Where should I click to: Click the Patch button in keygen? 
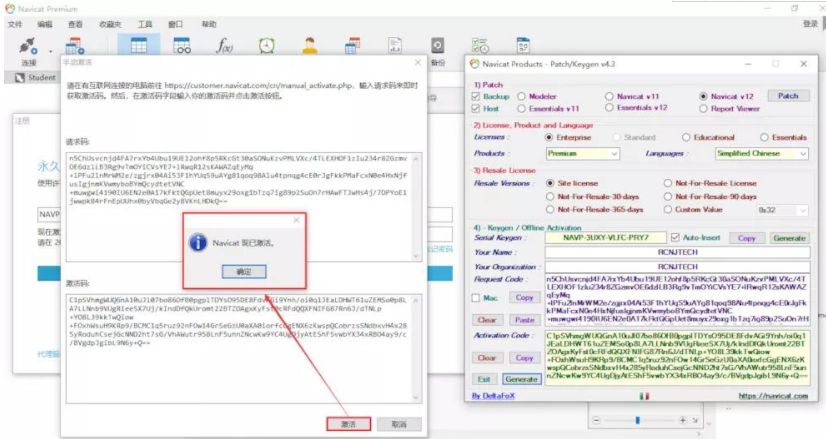coord(788,96)
